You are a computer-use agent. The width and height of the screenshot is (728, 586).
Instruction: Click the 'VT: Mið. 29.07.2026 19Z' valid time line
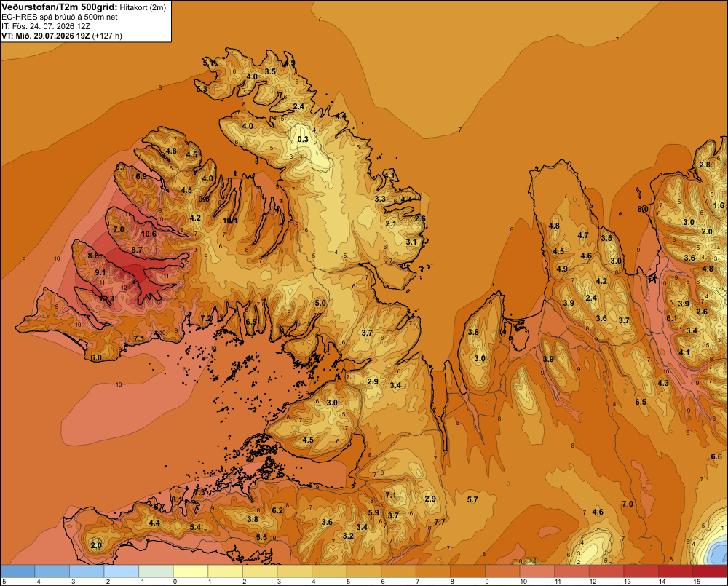tap(45, 36)
